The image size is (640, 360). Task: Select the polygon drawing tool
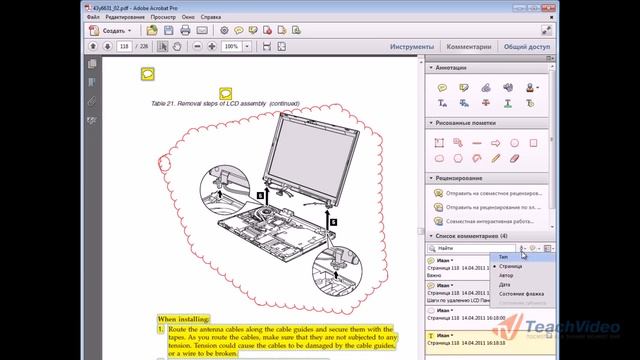458,158
